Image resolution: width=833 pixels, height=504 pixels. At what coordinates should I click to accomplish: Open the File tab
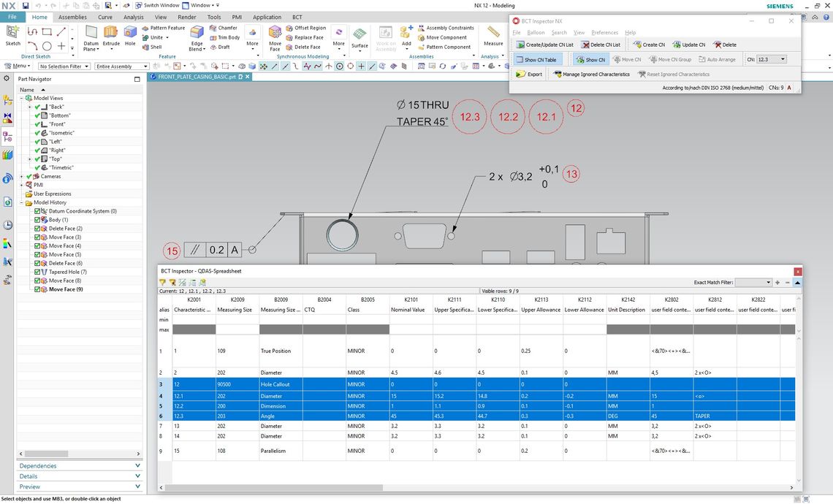pyautogui.click(x=12, y=17)
